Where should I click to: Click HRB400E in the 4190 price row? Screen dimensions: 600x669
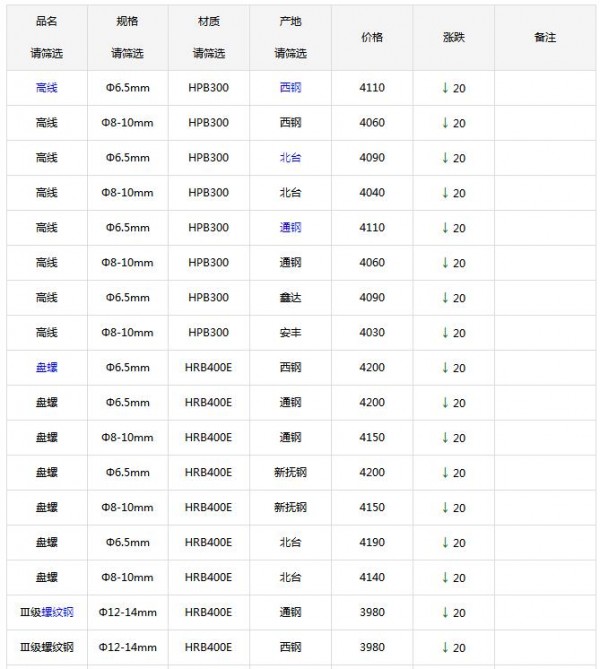pyautogui.click(x=209, y=543)
